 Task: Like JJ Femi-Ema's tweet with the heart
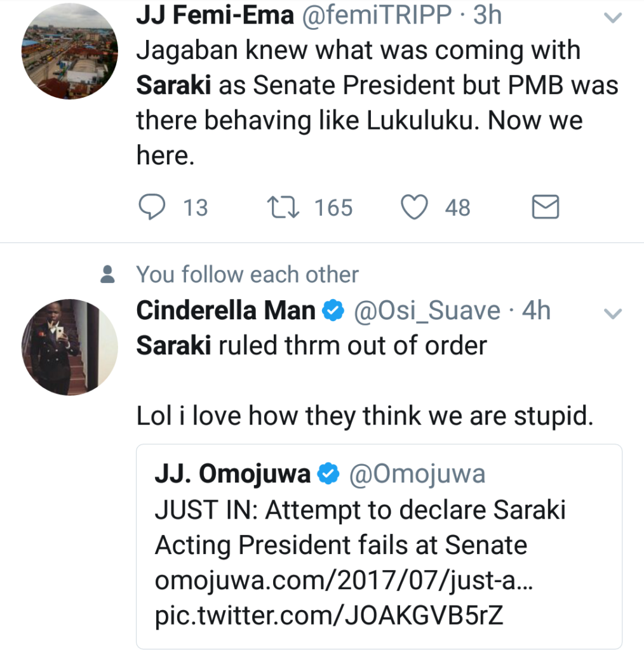coord(415,207)
